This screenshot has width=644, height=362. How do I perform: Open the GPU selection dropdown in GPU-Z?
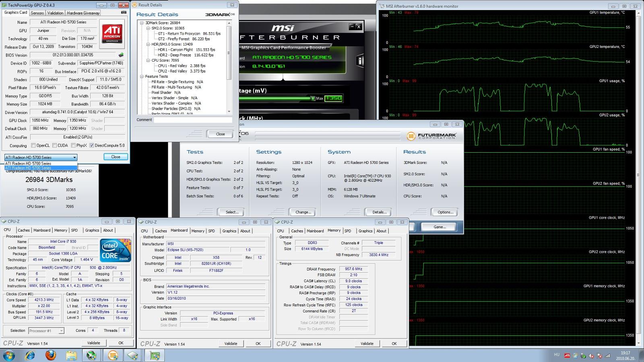41,157
